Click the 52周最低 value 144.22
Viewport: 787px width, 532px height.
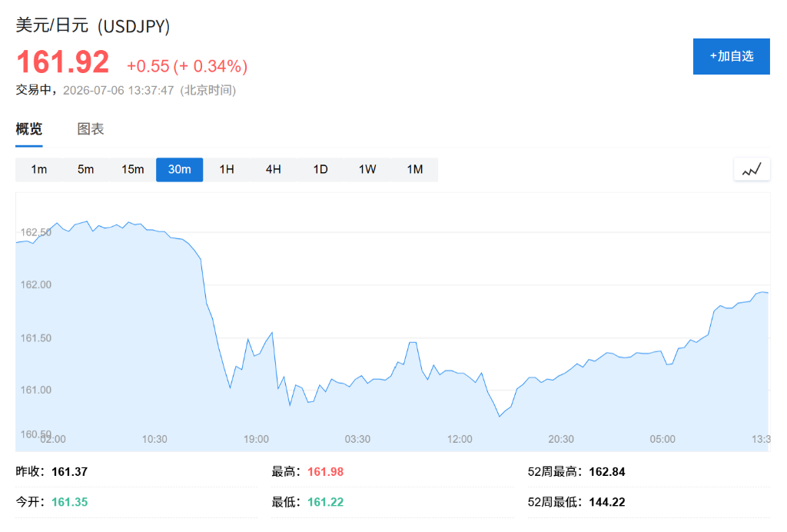click(607, 502)
